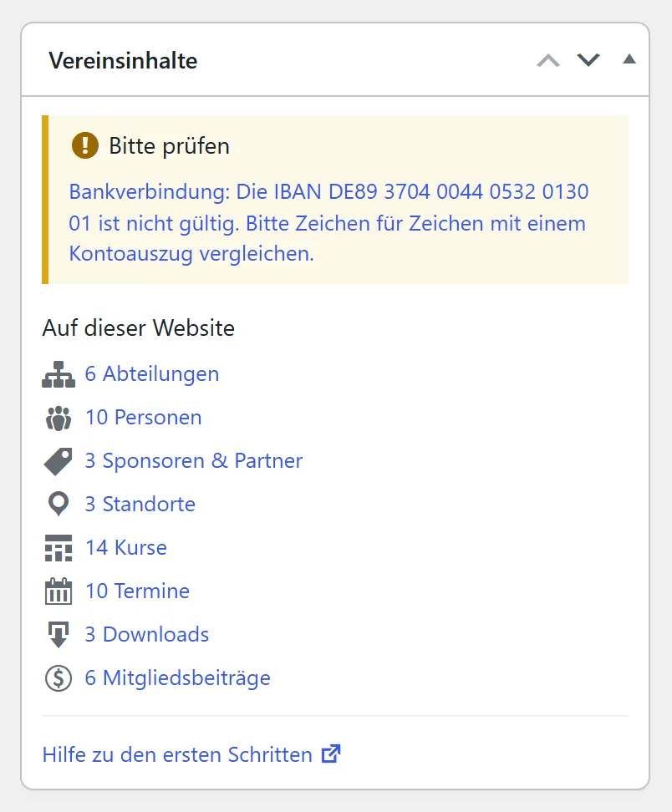Click the Termine calendar icon
The width and height of the screenshot is (672, 812).
[58, 591]
